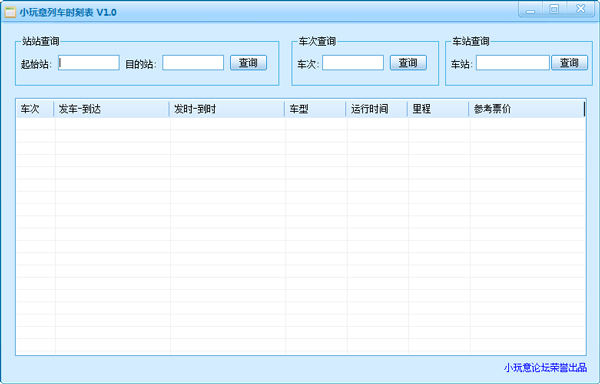600x384 pixels.
Task: Minimize the timetable window
Action: click(x=530, y=10)
